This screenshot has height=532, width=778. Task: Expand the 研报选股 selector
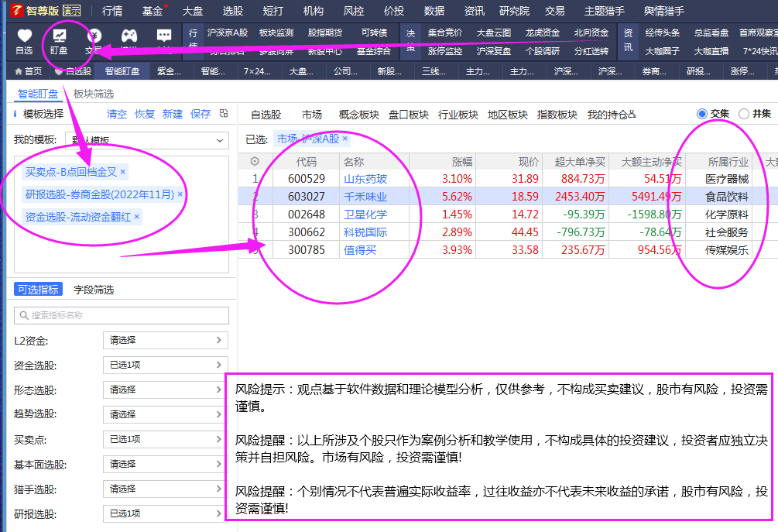click(x=166, y=513)
